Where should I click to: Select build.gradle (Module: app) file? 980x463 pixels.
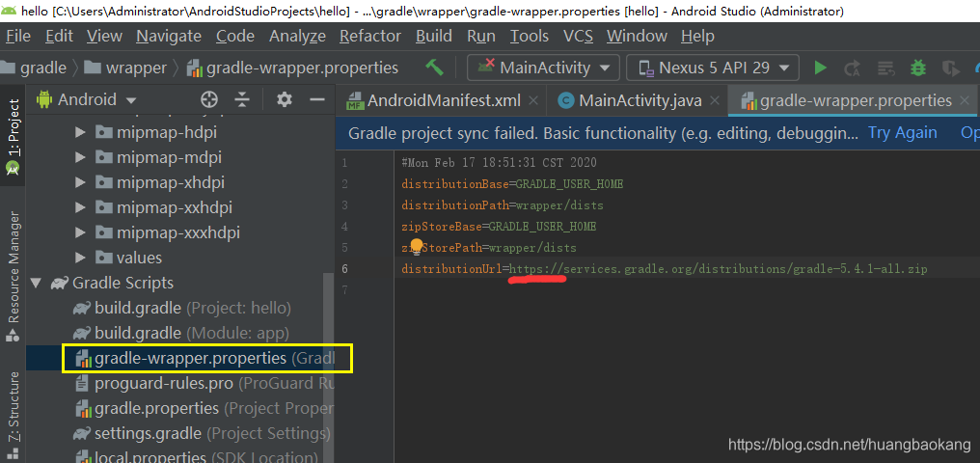(x=181, y=333)
